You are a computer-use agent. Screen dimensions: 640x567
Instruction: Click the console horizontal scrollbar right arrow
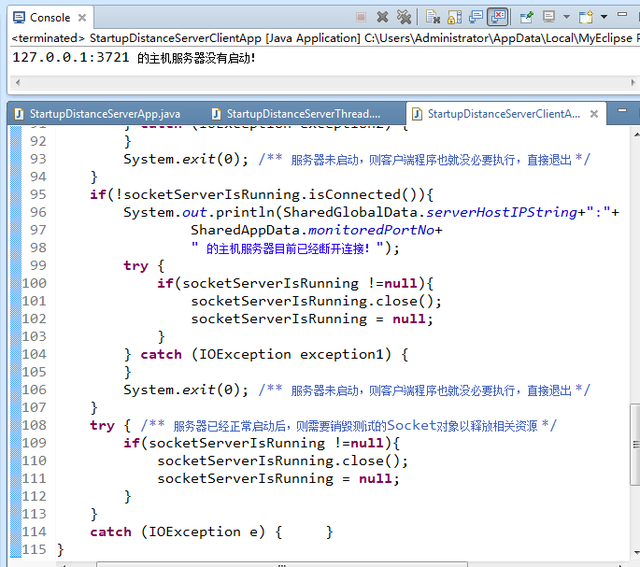(x=632, y=82)
